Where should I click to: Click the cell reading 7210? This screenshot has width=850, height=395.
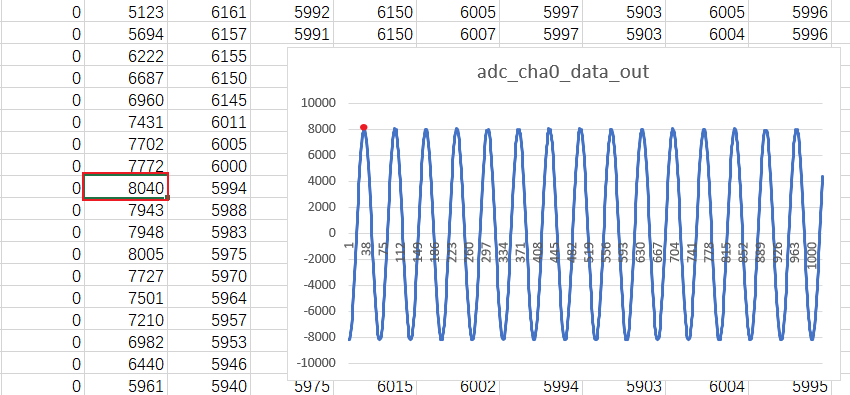click(x=126, y=320)
